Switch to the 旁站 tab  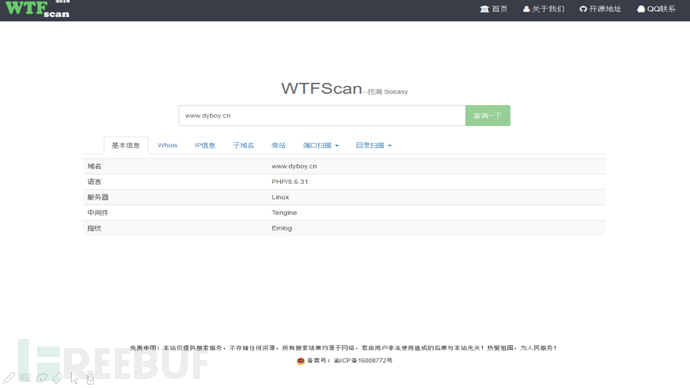coord(279,145)
